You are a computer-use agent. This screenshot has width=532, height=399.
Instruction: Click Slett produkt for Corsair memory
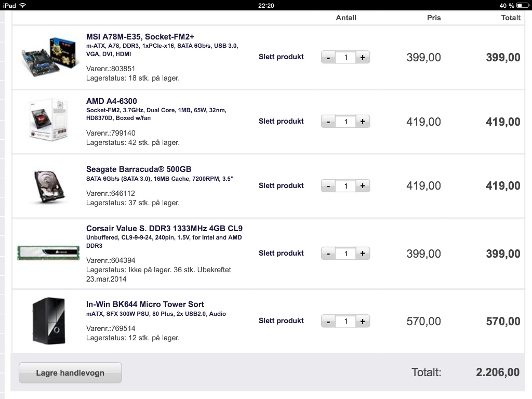click(281, 253)
